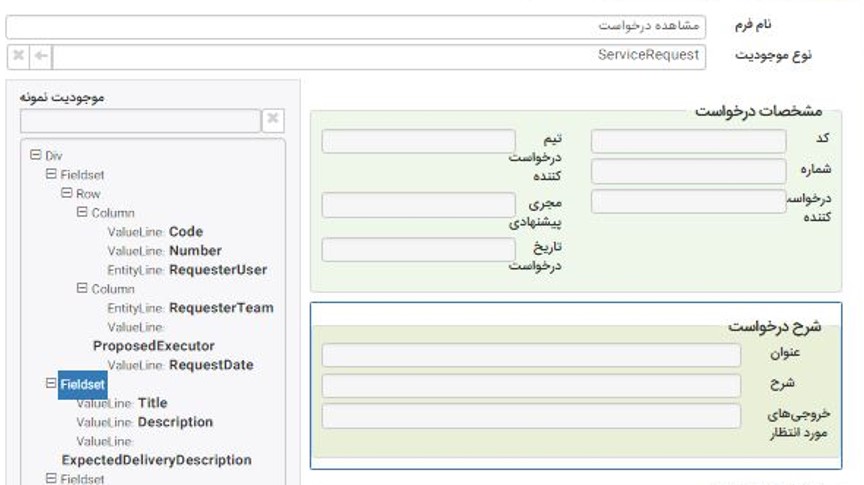Click the تاریخ درخواست input box
Image resolution: width=864 pixels, height=485 pixels.
pos(418,249)
